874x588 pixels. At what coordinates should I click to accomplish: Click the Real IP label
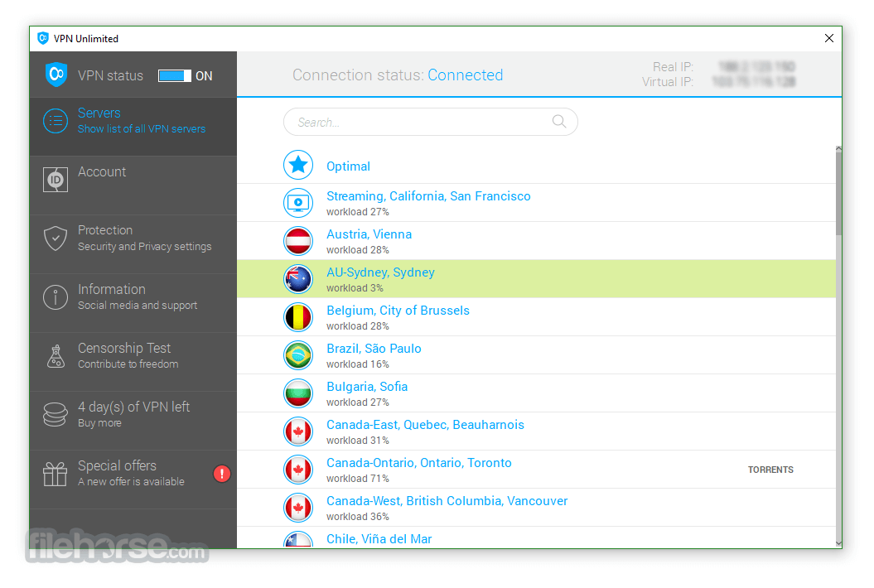[x=673, y=67]
